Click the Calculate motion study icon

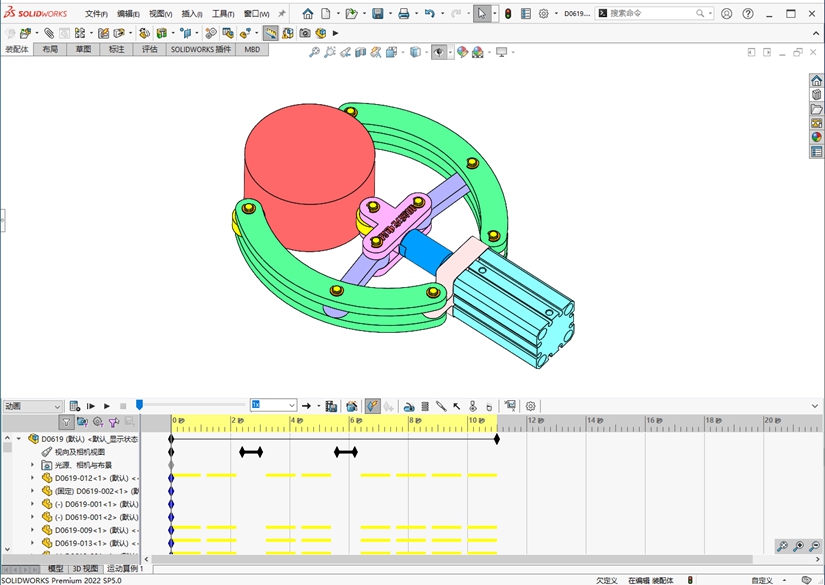coord(74,406)
